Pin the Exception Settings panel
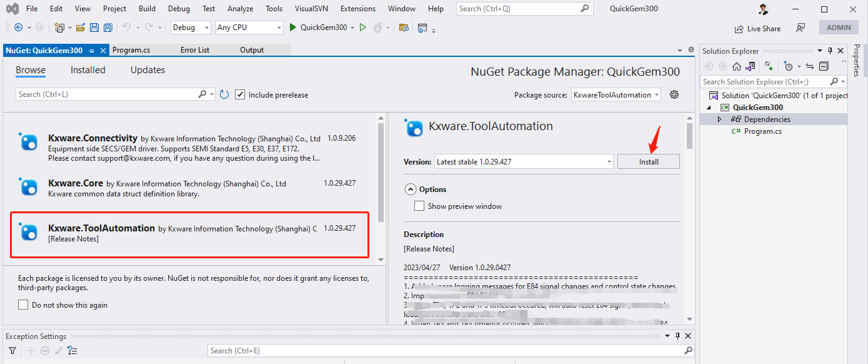Screen dimensions: 868x364 point(678,336)
